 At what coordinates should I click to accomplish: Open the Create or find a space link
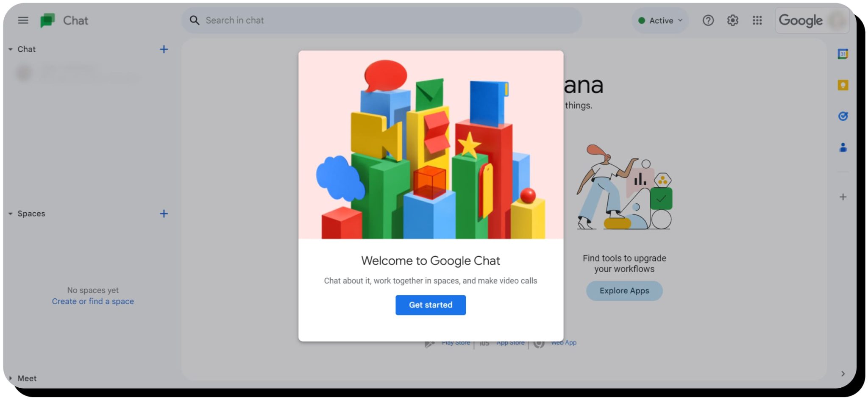(x=92, y=301)
